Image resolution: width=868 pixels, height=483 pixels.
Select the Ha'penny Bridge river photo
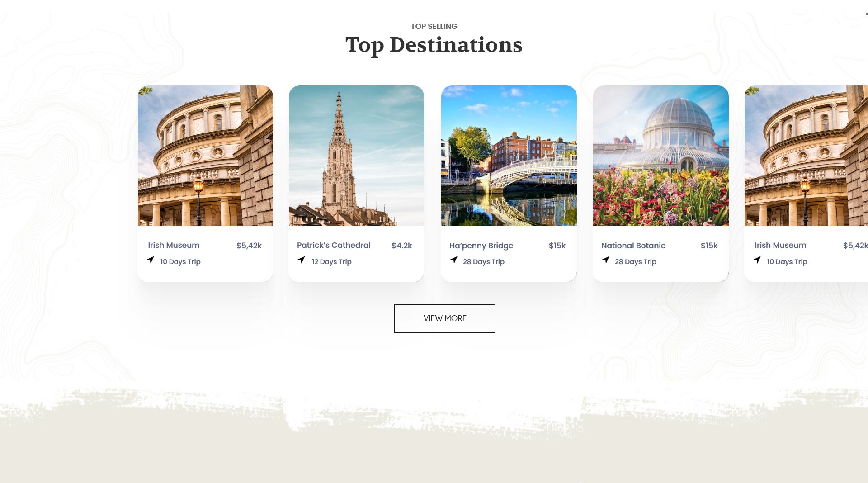509,156
